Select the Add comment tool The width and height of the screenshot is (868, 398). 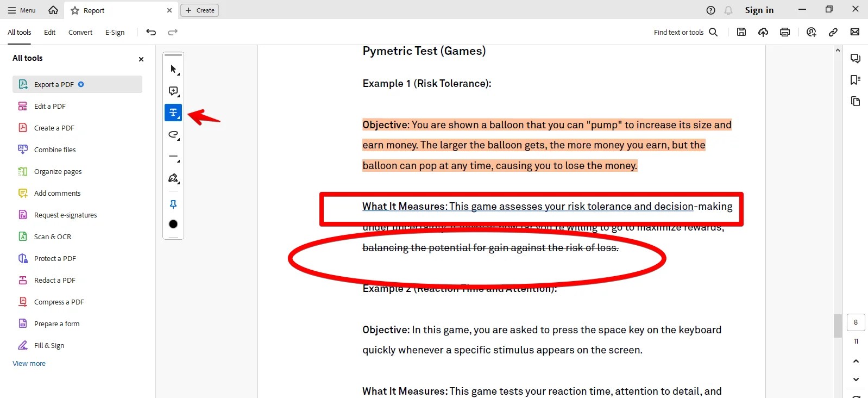(x=173, y=91)
